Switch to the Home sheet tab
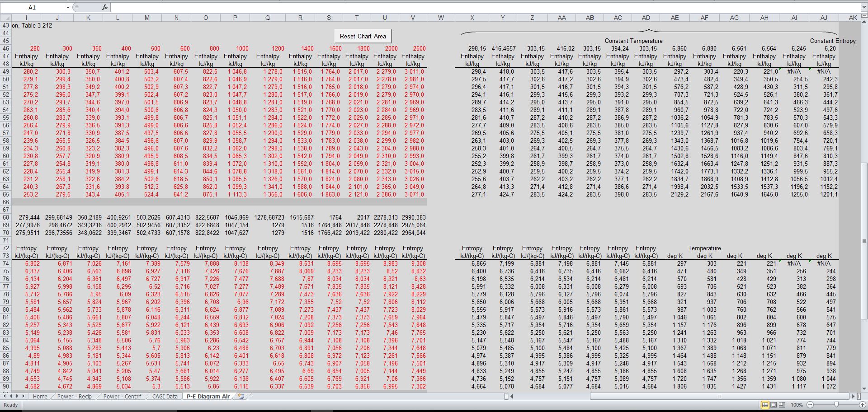Viewport: 868px width, 412px height. pos(40,396)
